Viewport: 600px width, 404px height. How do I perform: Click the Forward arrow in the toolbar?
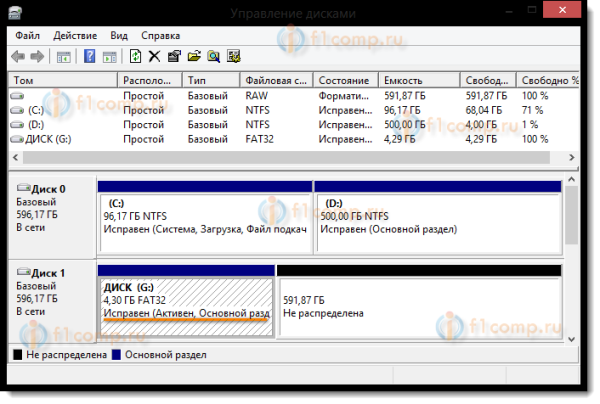pos(38,56)
